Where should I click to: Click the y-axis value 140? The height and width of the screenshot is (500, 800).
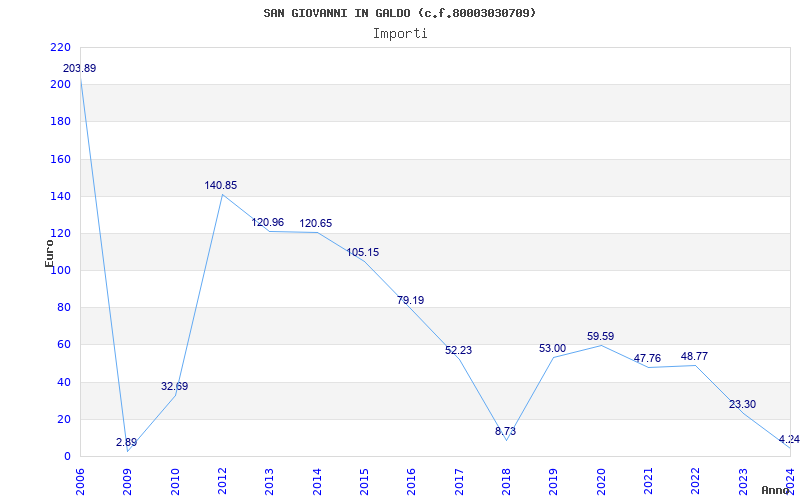pyautogui.click(x=60, y=196)
